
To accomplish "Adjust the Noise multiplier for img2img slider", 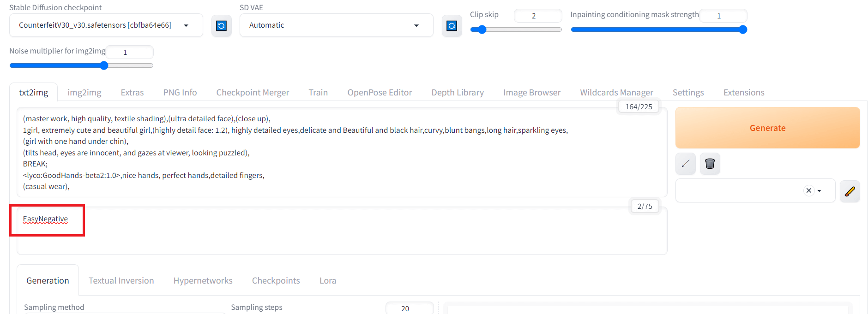I will 81,65.
